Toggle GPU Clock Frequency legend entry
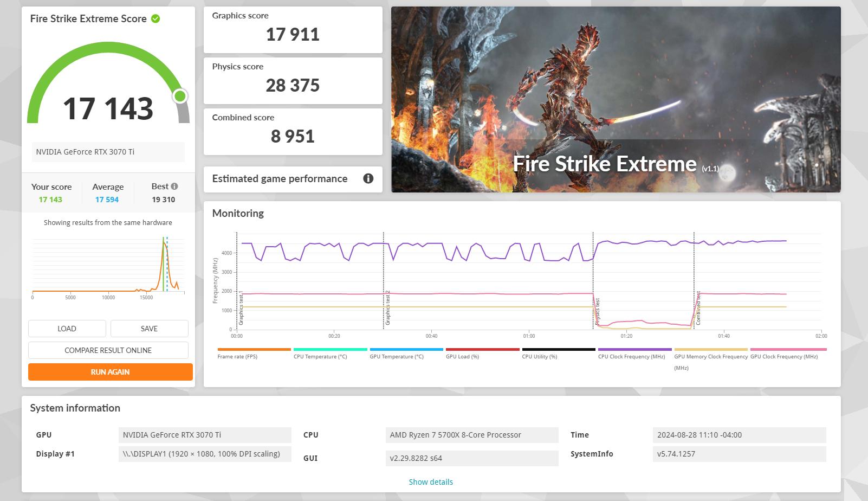The width and height of the screenshot is (868, 501). pos(788,353)
